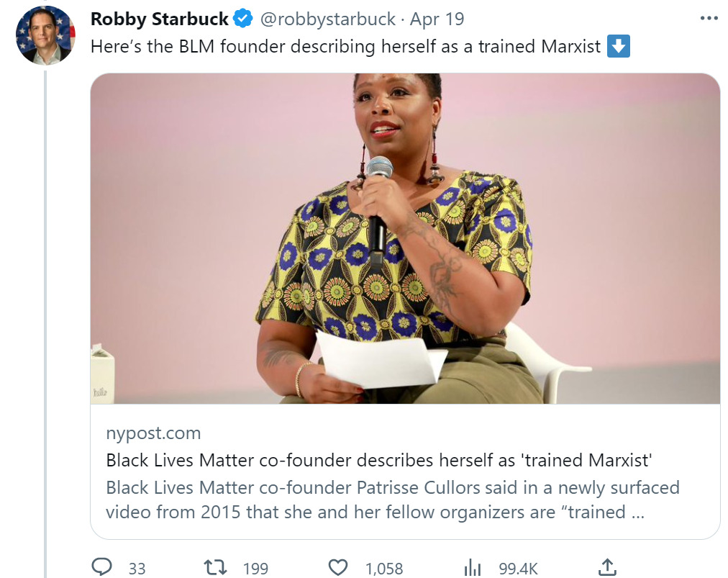This screenshot has height=578, width=728.
Task: Click the tweet text about BLM founder
Action: (x=345, y=48)
